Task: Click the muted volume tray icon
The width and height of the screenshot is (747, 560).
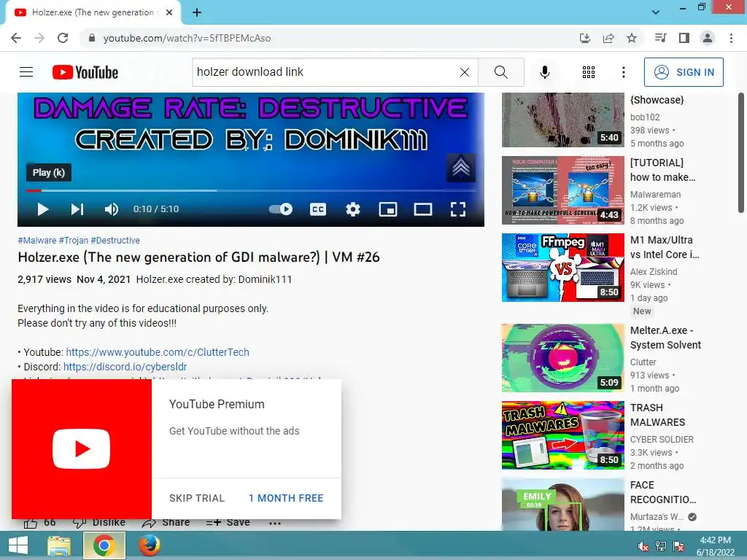Action: tap(643, 547)
